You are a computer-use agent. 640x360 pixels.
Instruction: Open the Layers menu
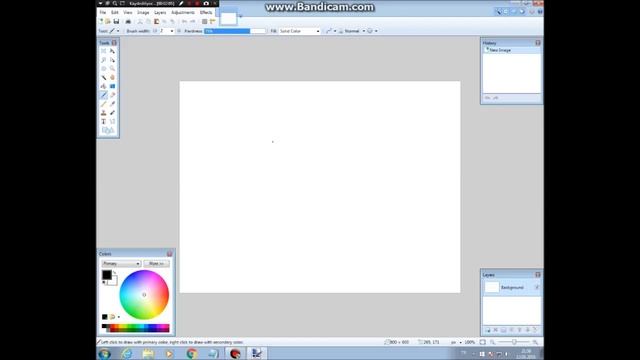coord(160,12)
